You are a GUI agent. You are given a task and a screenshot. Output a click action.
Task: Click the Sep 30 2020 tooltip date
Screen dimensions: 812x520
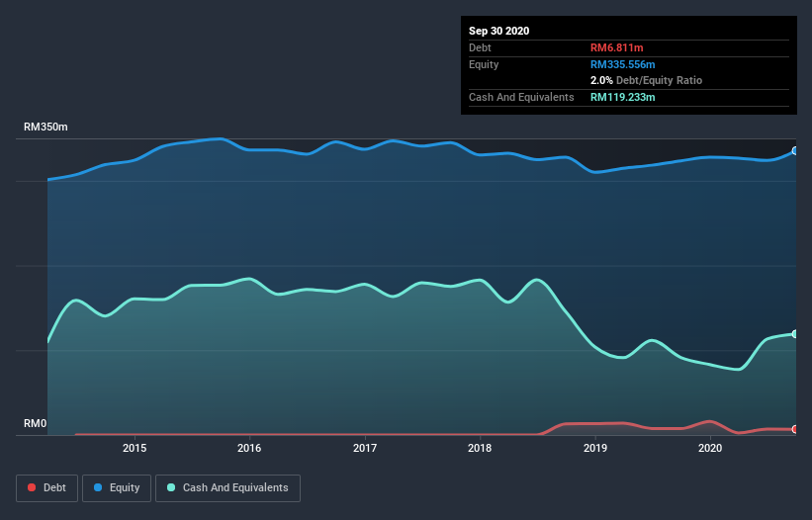(498, 31)
